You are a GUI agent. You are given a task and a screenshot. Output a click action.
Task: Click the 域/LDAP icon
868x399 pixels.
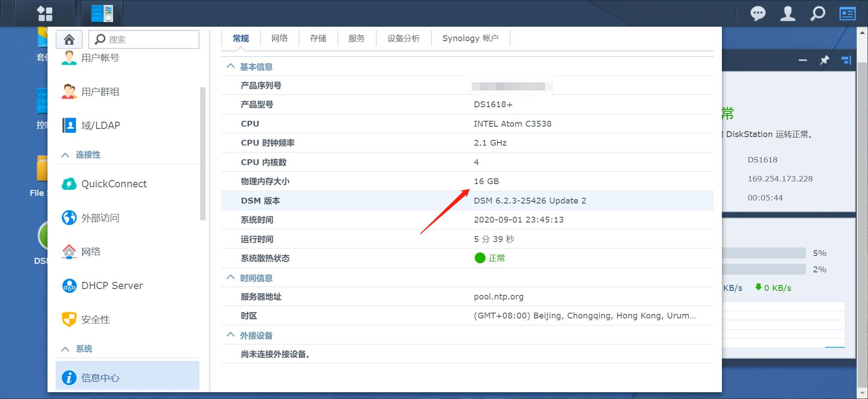(x=69, y=125)
